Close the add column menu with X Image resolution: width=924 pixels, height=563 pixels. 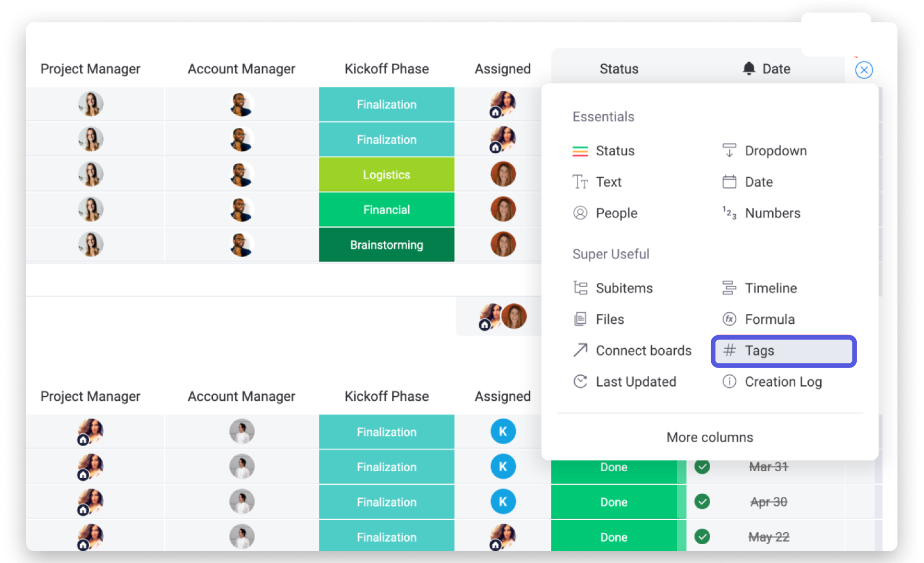864,70
